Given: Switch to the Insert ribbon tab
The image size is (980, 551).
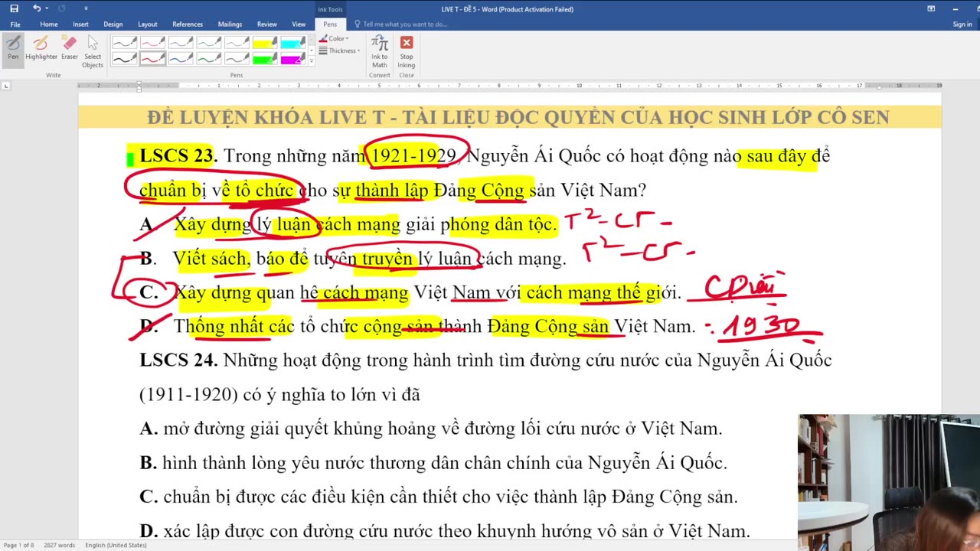Looking at the screenshot, I should tap(80, 24).
